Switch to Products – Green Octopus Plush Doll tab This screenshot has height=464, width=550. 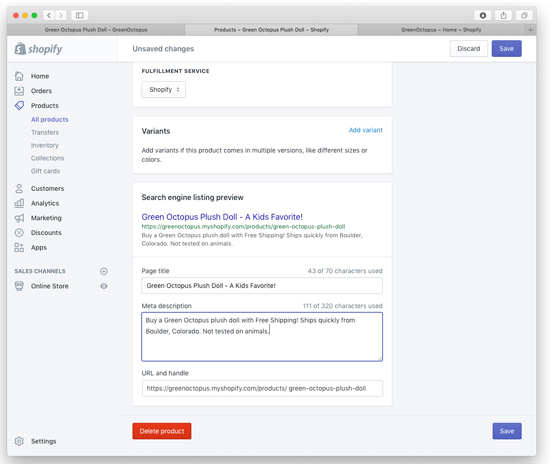pos(271,30)
